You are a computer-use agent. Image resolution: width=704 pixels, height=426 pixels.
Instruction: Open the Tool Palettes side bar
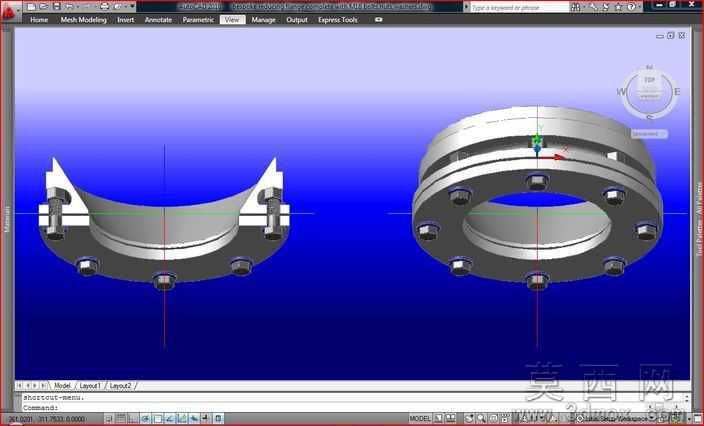[x=698, y=219]
